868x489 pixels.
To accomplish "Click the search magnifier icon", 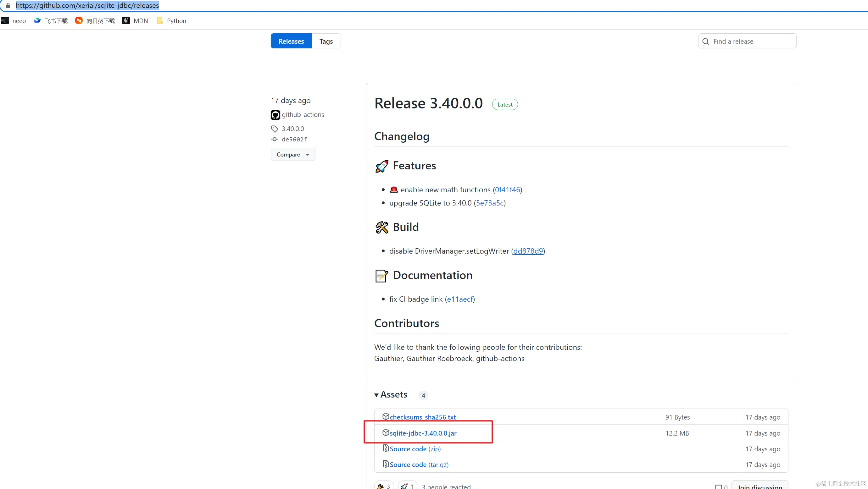I will click(706, 41).
